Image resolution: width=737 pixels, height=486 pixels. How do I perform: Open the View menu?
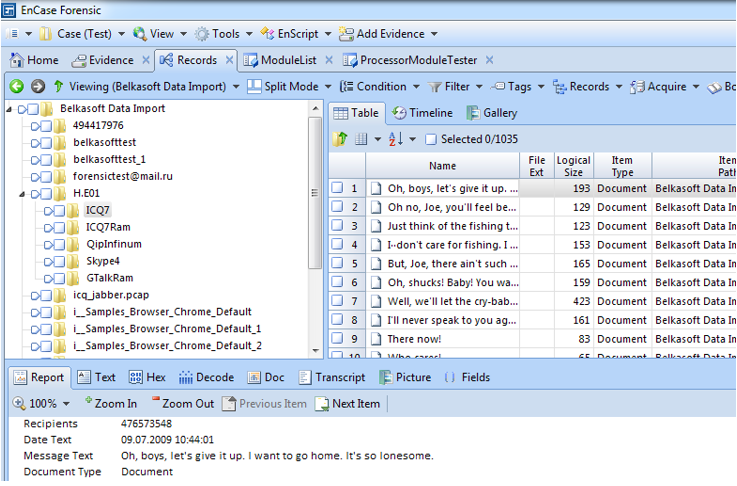[160, 34]
